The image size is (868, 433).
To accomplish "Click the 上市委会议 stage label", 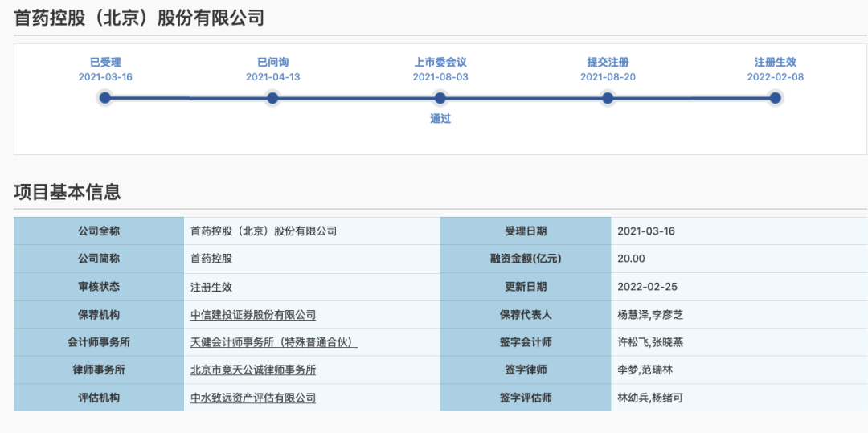I will [x=440, y=62].
